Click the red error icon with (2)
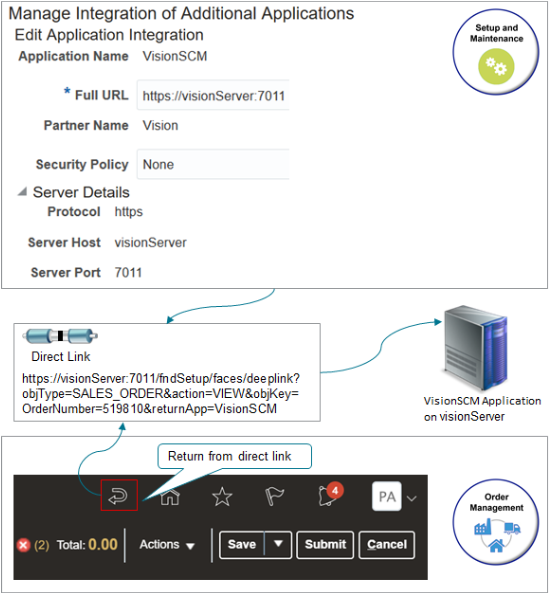 click(x=23, y=545)
